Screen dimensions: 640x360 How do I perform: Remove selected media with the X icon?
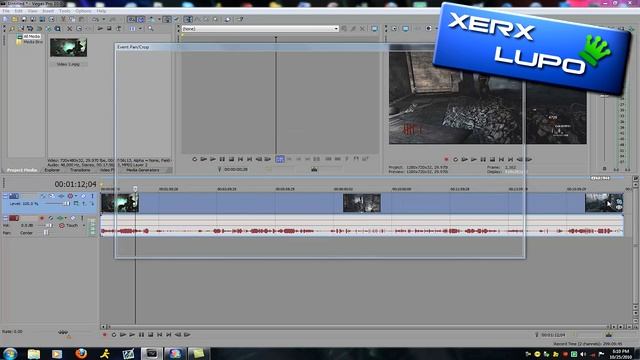coord(69,29)
